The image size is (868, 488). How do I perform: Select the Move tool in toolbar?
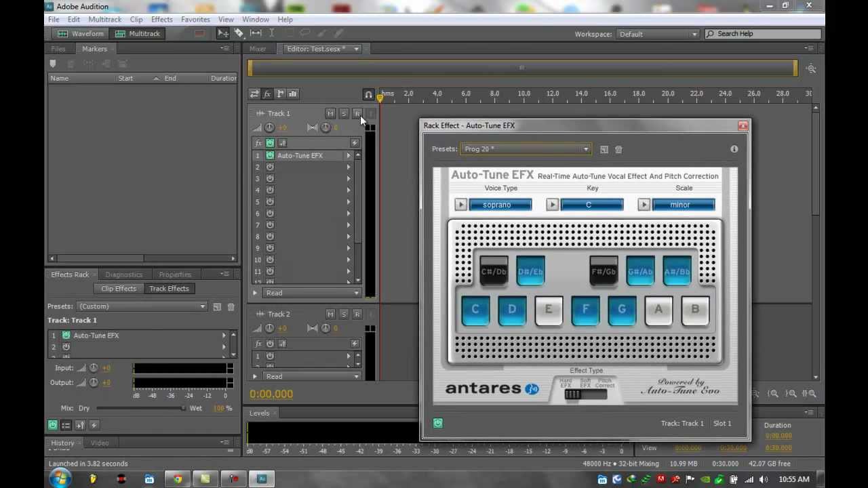[223, 33]
